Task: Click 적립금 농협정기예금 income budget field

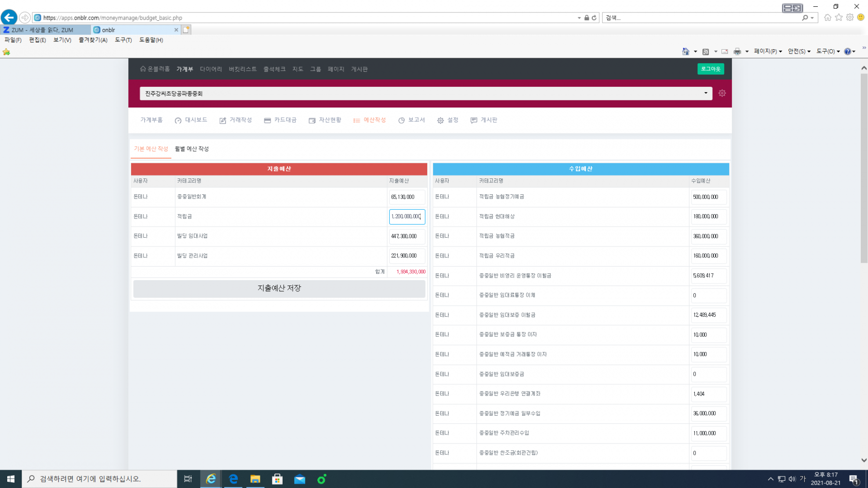Action: point(707,197)
